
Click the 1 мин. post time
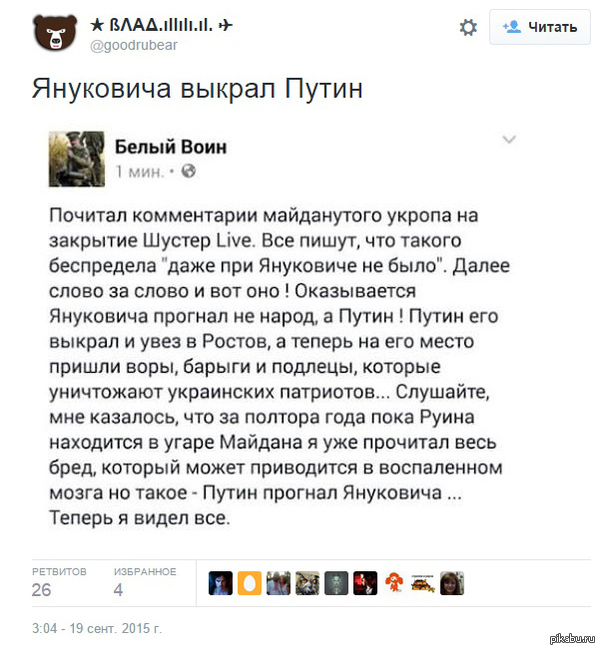(139, 171)
